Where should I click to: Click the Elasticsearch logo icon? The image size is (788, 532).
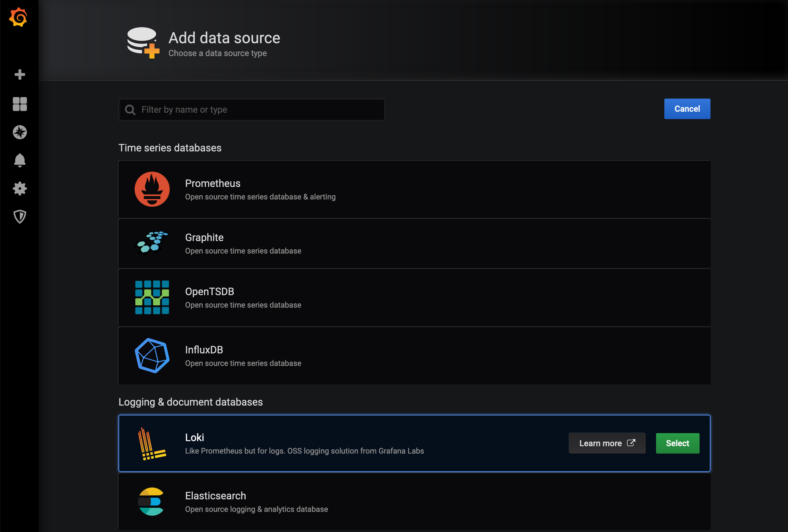[x=151, y=502]
